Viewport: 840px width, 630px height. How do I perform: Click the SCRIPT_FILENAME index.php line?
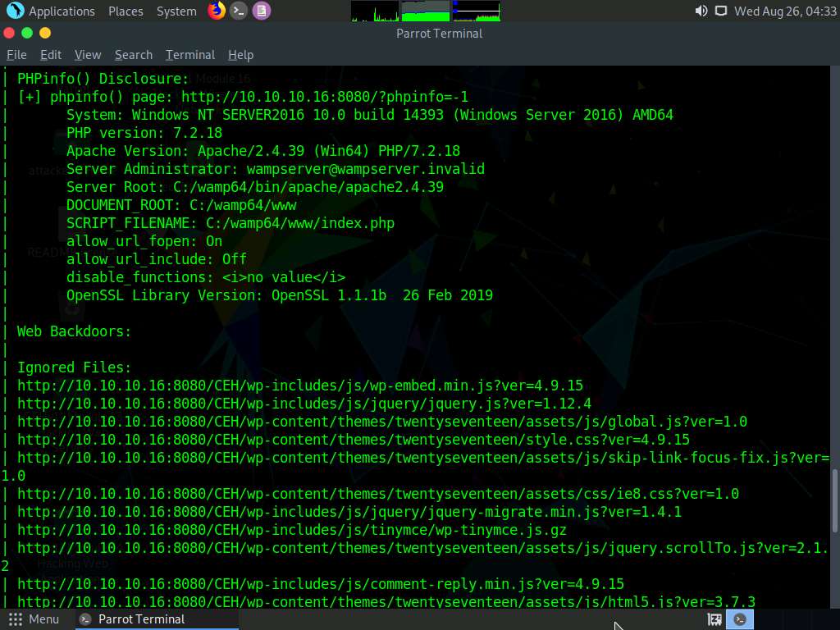pos(231,223)
